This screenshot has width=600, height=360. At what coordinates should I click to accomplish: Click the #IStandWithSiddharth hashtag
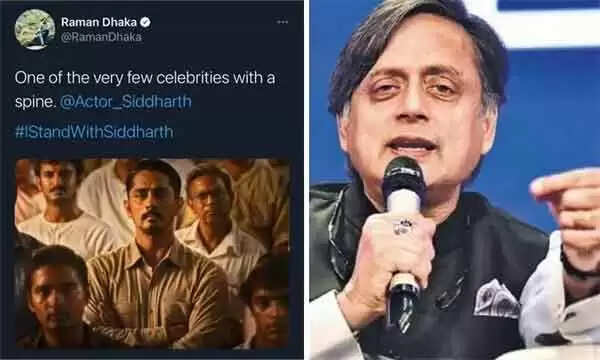tap(94, 132)
